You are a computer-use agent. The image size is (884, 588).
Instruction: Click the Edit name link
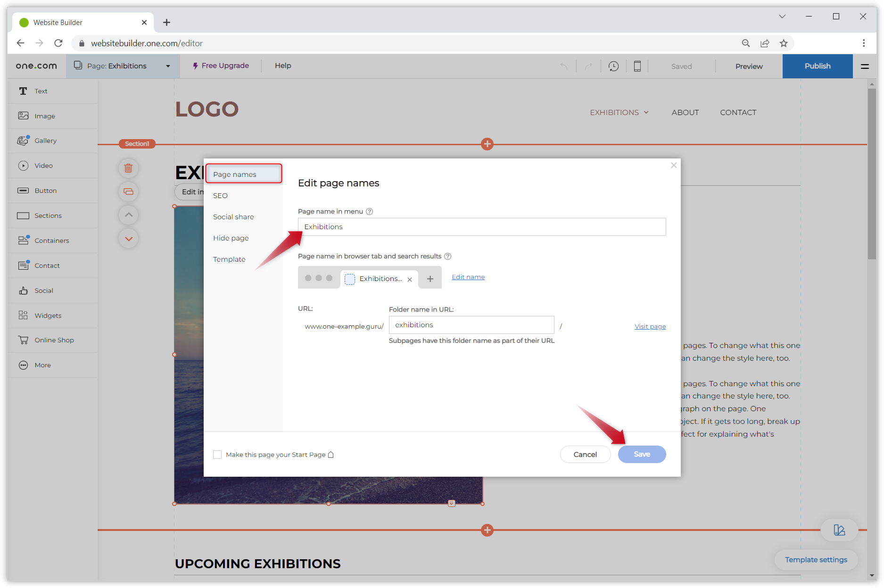(x=468, y=277)
